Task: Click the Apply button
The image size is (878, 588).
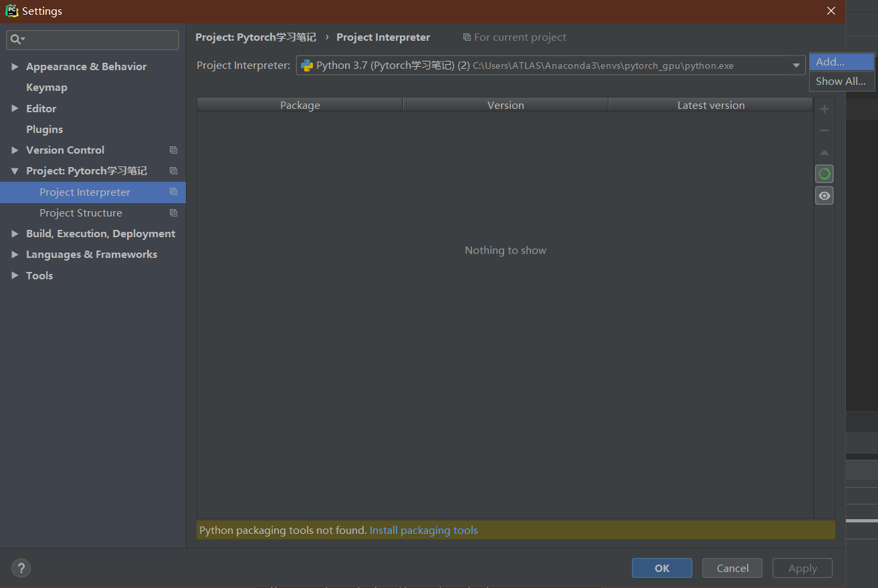Action: pos(802,568)
